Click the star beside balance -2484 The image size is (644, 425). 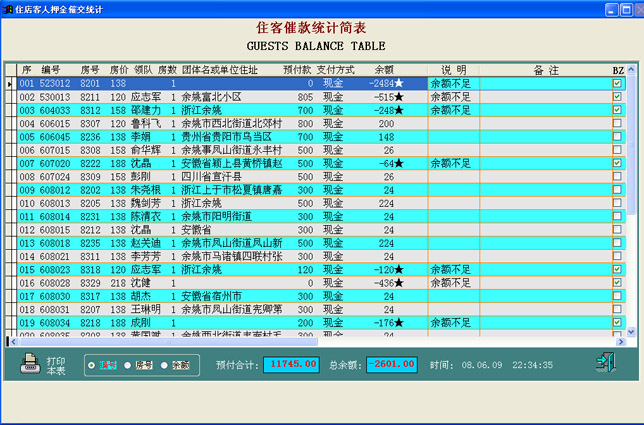click(399, 84)
